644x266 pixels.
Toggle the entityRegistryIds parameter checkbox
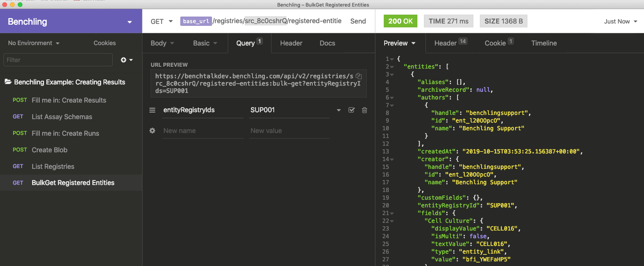351,110
